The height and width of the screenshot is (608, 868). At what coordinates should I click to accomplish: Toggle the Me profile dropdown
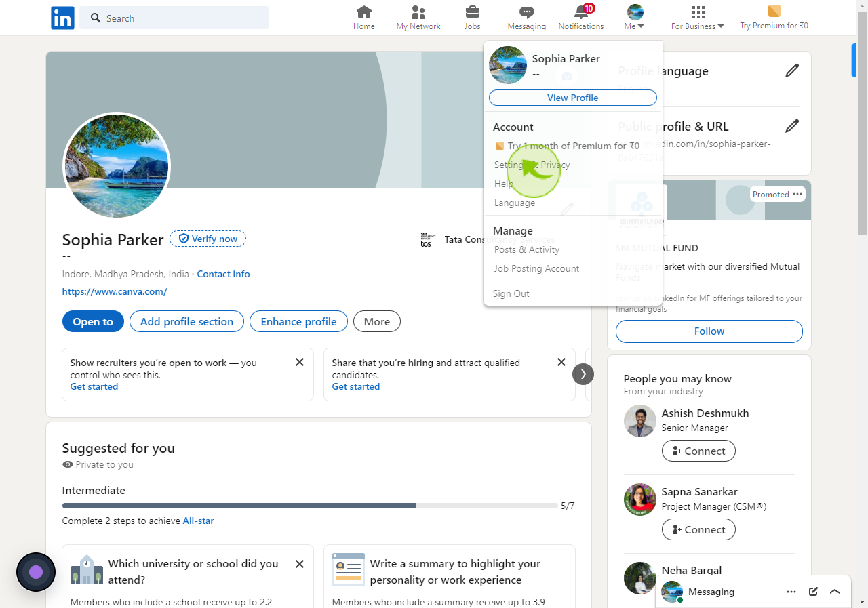pos(635,18)
